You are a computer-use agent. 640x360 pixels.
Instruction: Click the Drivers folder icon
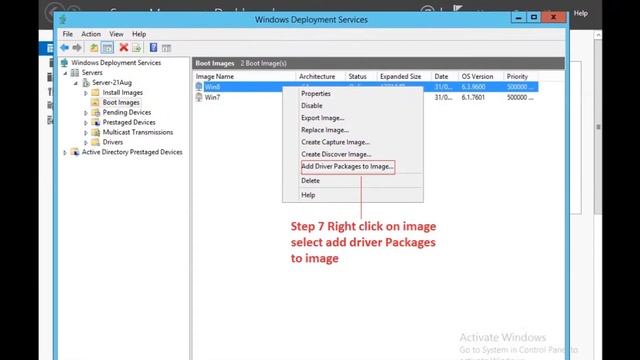pyautogui.click(x=96, y=142)
